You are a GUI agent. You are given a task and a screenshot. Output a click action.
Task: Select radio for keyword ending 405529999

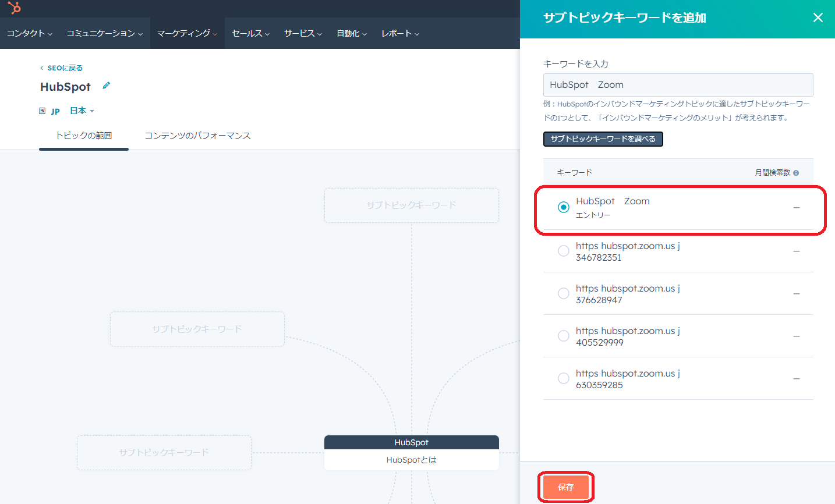pyautogui.click(x=563, y=336)
